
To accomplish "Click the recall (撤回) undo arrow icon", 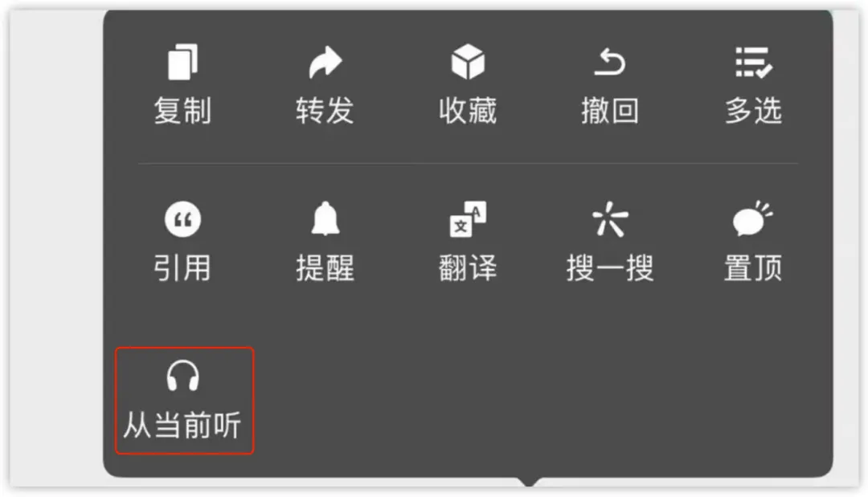I will pos(610,62).
